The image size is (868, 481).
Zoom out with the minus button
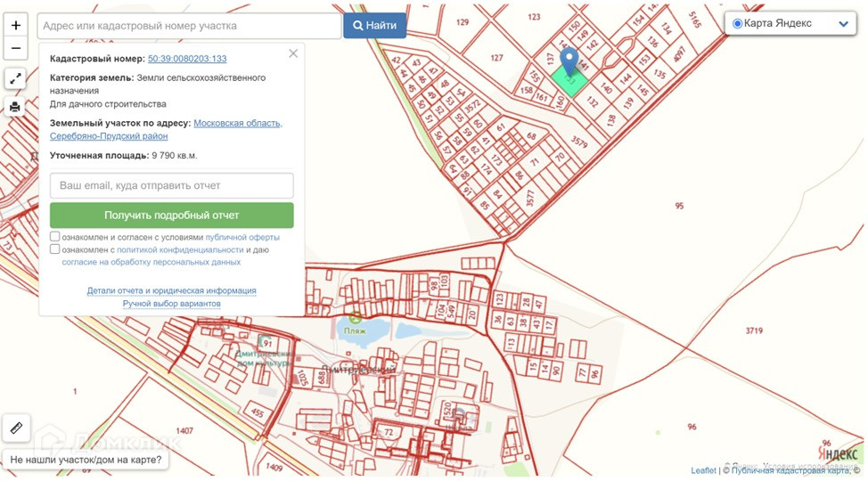15,48
